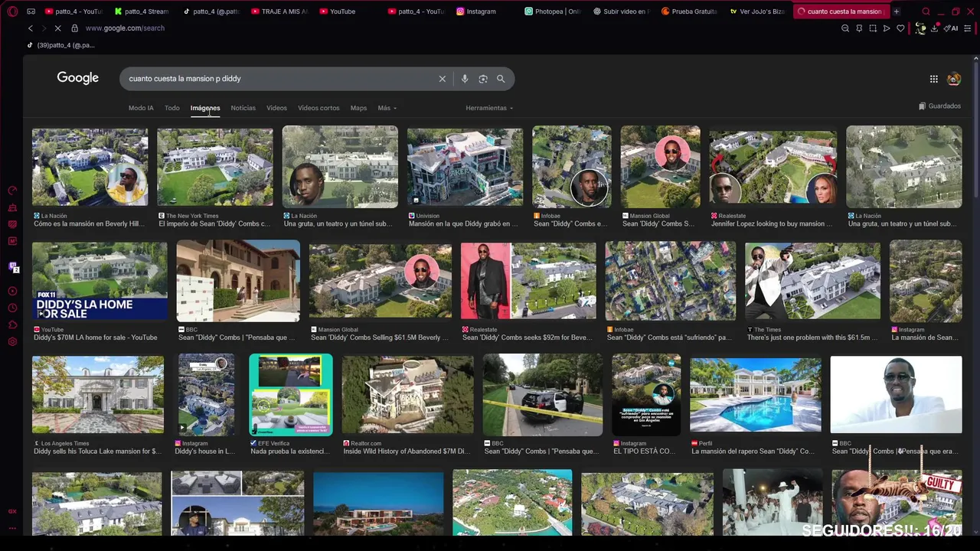Screen dimensions: 980x551
Task: Open the Google apps grid
Action: click(x=933, y=79)
